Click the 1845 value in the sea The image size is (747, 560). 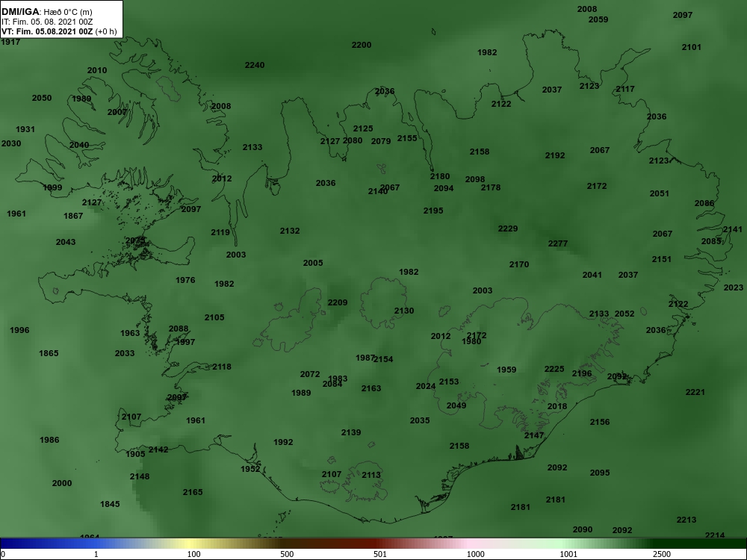(x=110, y=504)
